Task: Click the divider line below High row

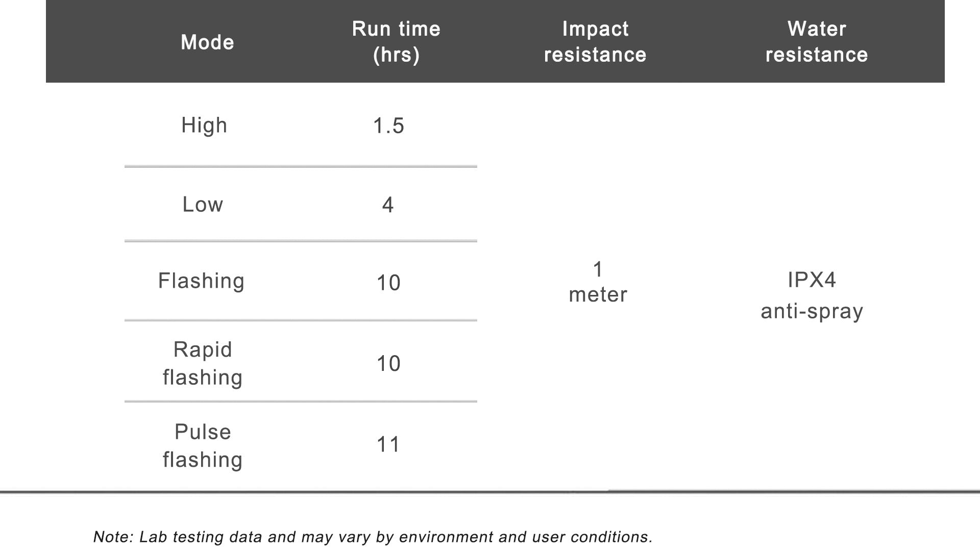Action: click(301, 166)
